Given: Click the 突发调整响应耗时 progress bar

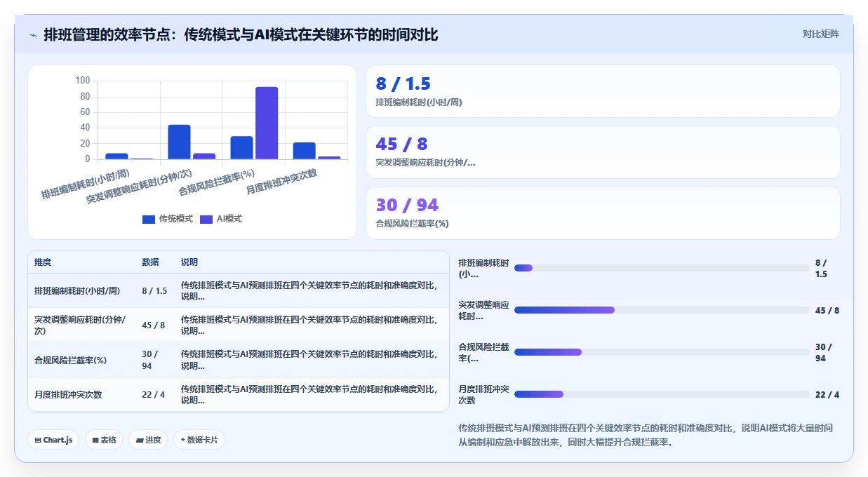Looking at the screenshot, I should 662,310.
